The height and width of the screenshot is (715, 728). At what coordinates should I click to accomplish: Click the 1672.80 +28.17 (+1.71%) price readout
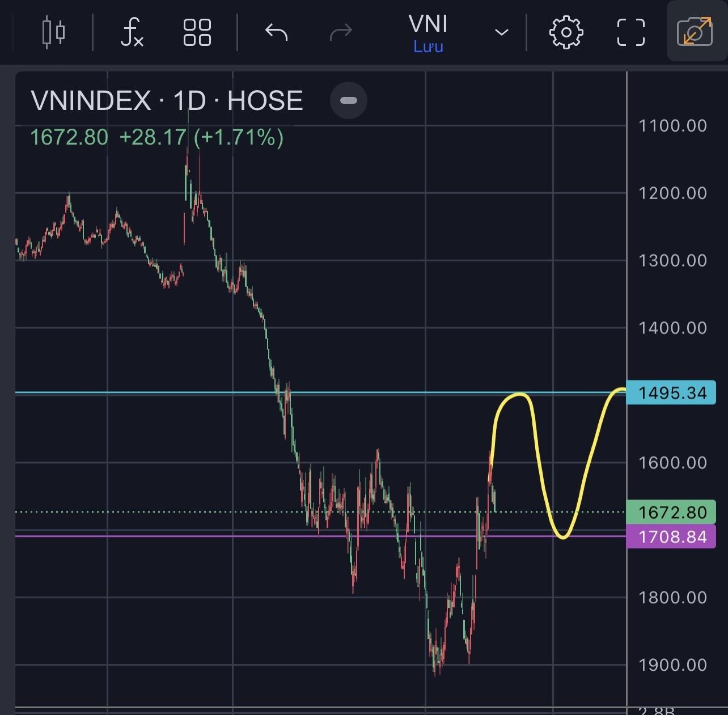(x=156, y=137)
